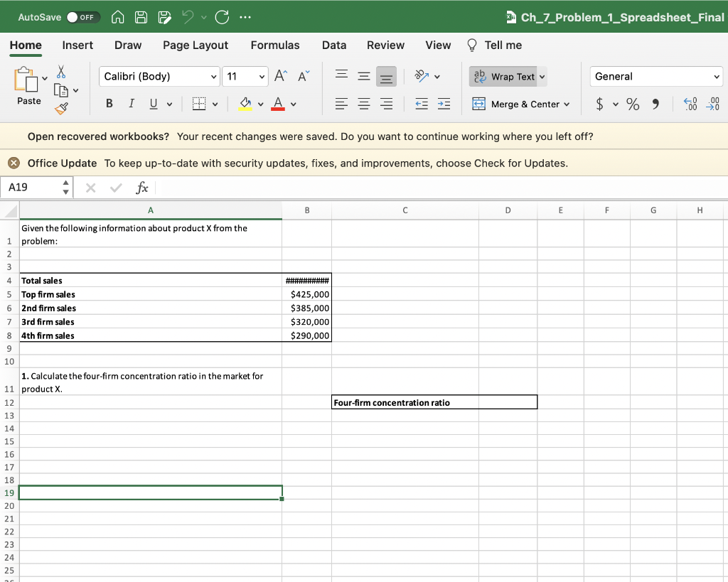Toggle bottom vertical alignment

[x=386, y=77]
